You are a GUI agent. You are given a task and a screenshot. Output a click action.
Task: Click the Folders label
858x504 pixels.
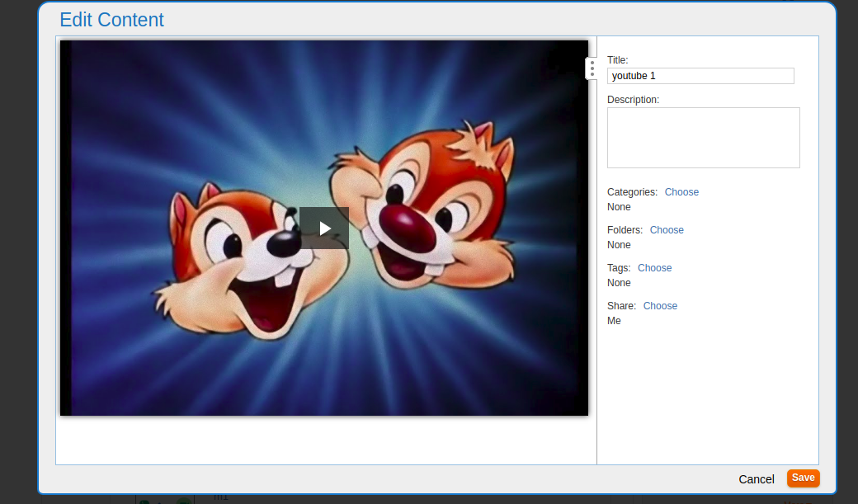pyautogui.click(x=625, y=230)
